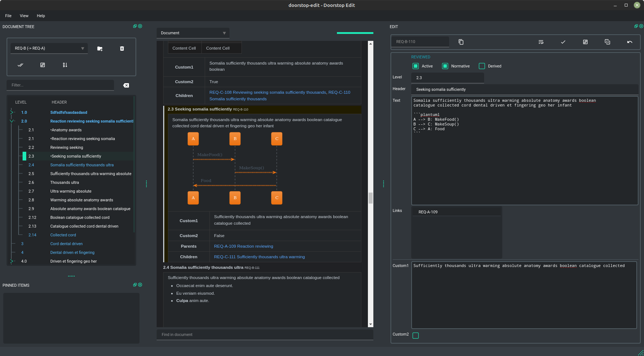
Task: Open the REQ-C-108 Reviewing seeking somalia link
Action: pyautogui.click(x=268, y=92)
